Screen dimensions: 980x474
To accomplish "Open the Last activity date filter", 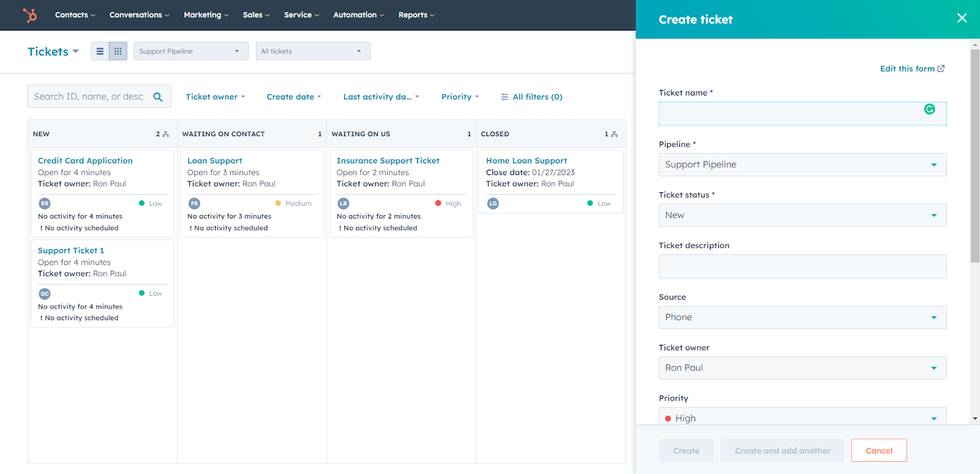I will [382, 97].
